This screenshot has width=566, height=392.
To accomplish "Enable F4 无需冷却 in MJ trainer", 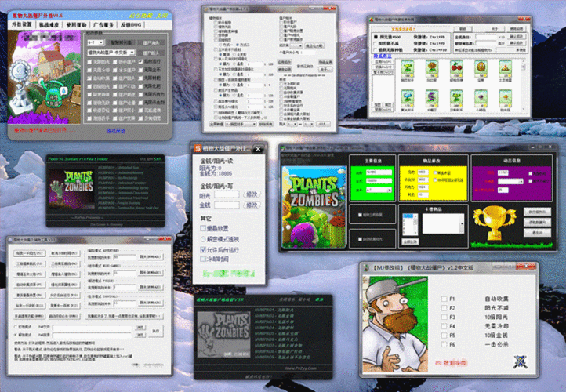I will tap(444, 326).
